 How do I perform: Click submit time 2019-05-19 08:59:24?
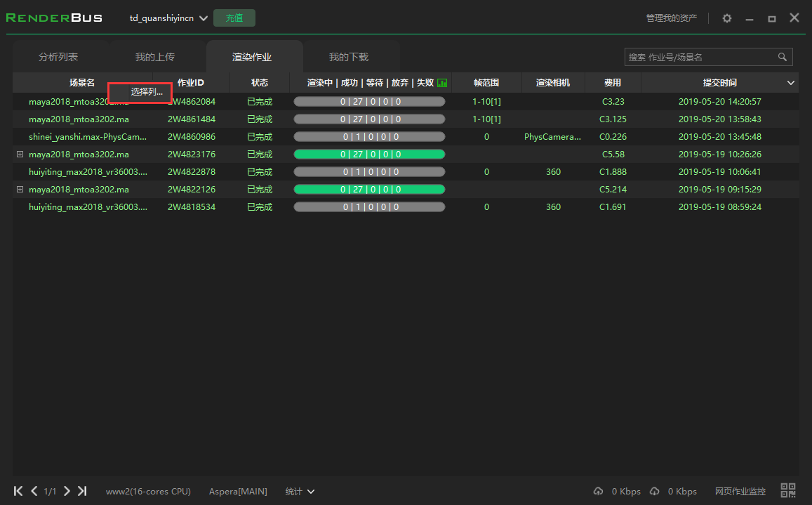pos(720,207)
